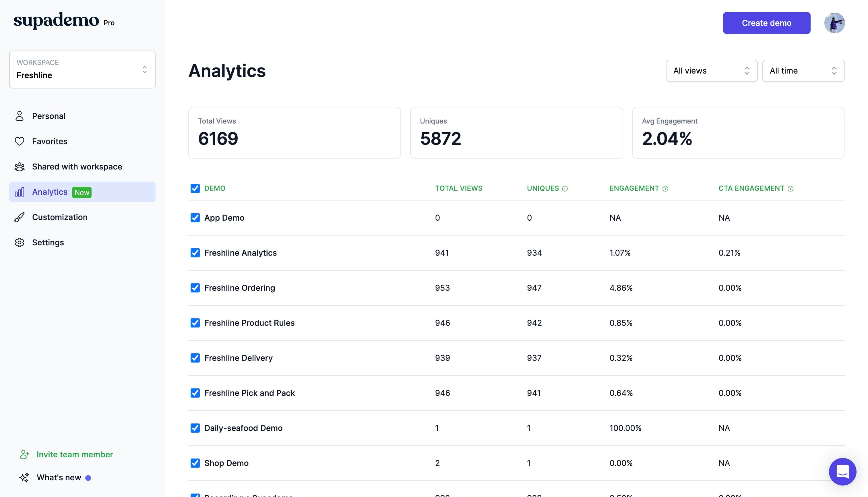Select the Analytics menu item
Image resolution: width=868 pixels, height=497 pixels.
click(82, 192)
